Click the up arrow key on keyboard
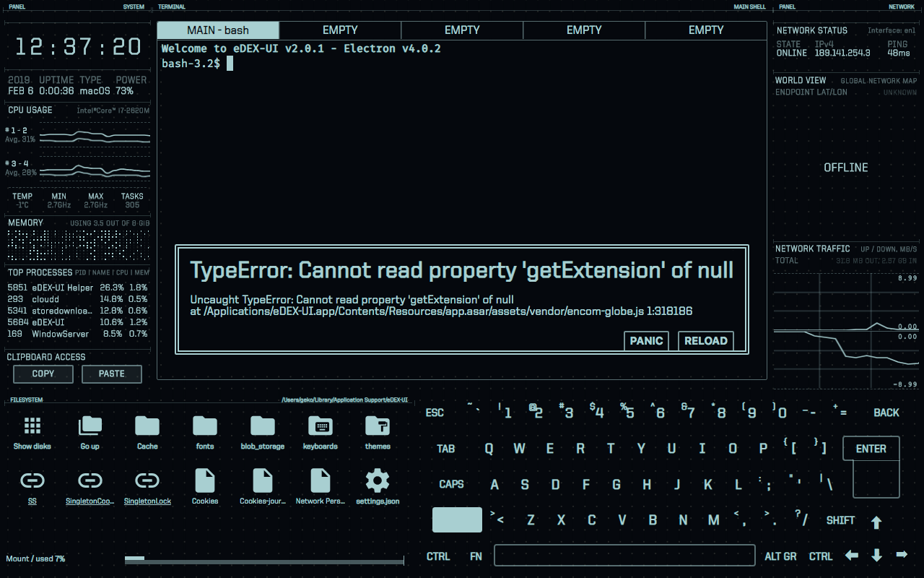924x578 pixels. tap(876, 522)
